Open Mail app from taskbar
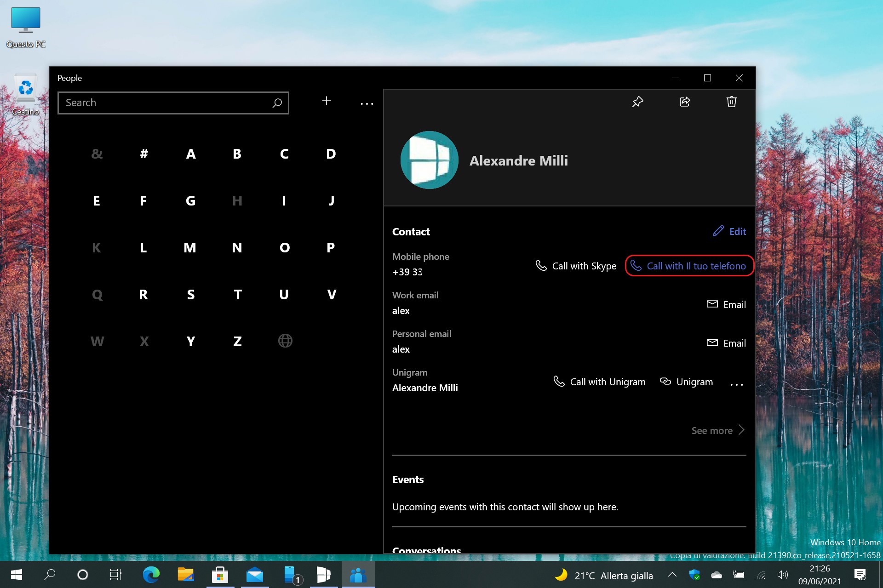This screenshot has height=588, width=883. pyautogui.click(x=255, y=575)
